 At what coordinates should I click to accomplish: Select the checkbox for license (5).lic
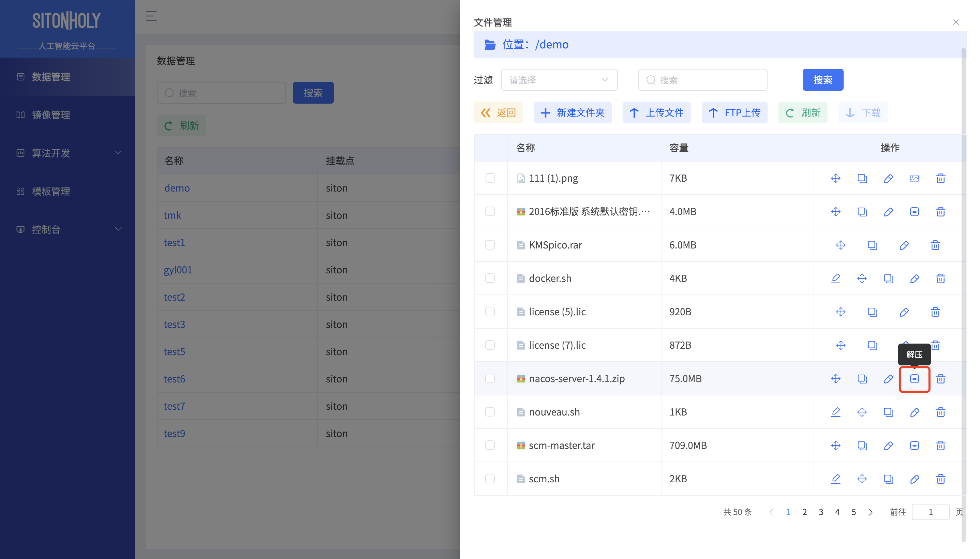click(x=490, y=312)
